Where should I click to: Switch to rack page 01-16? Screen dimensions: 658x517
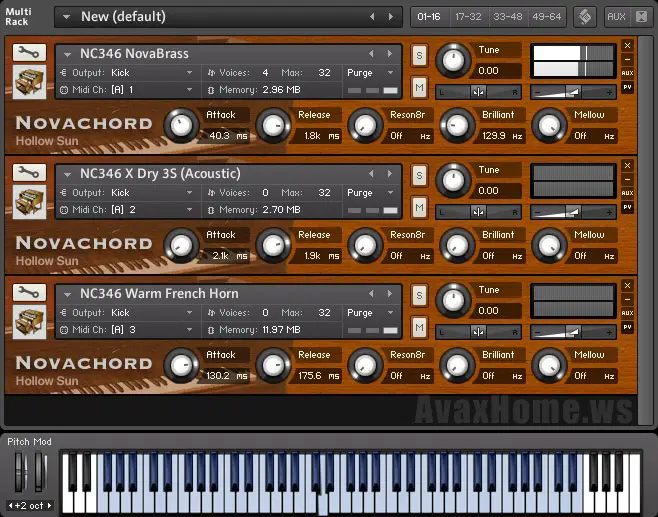pos(429,17)
